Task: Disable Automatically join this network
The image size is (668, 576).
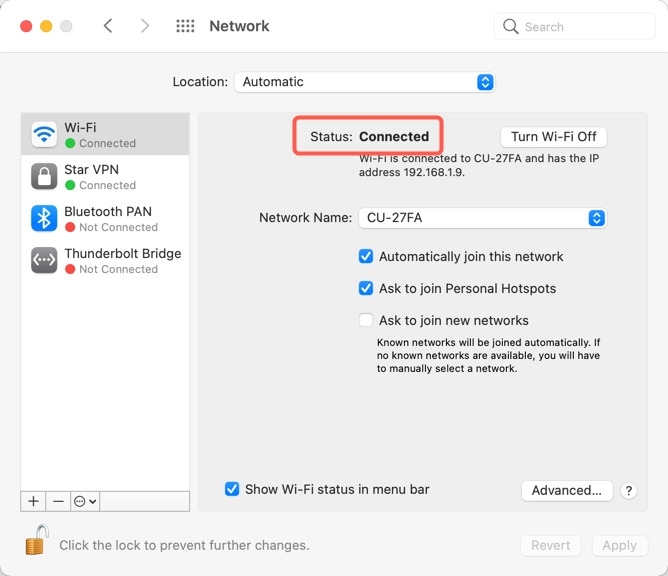Action: 366,257
